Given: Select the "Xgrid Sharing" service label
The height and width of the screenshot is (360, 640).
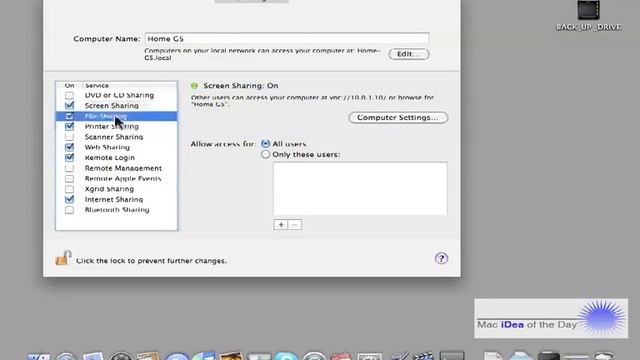Looking at the screenshot, I should [109, 189].
